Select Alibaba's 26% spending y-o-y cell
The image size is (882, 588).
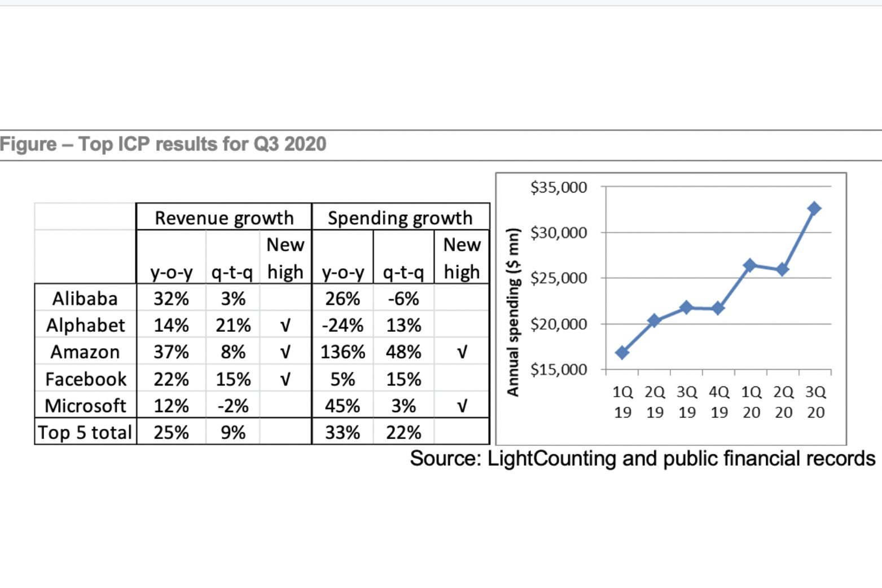(x=343, y=298)
